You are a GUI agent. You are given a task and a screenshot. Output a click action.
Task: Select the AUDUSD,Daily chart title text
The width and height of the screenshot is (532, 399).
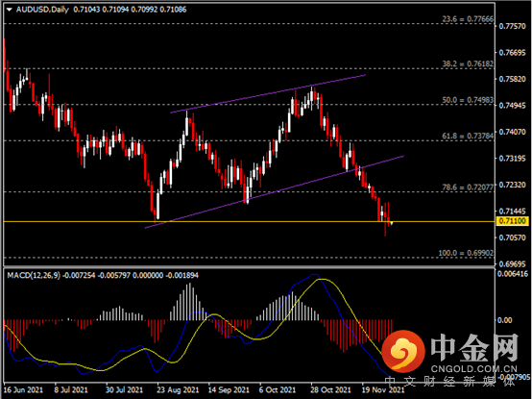click(42, 10)
